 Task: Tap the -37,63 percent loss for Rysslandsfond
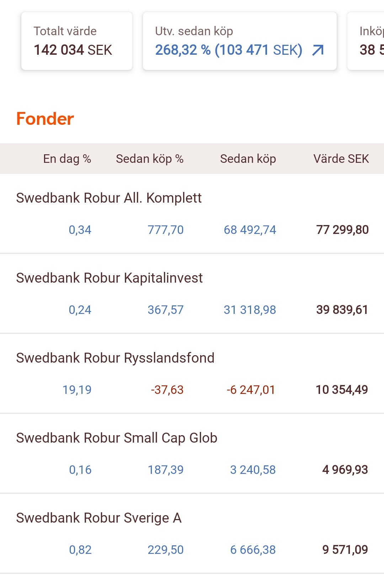pyautogui.click(x=167, y=390)
